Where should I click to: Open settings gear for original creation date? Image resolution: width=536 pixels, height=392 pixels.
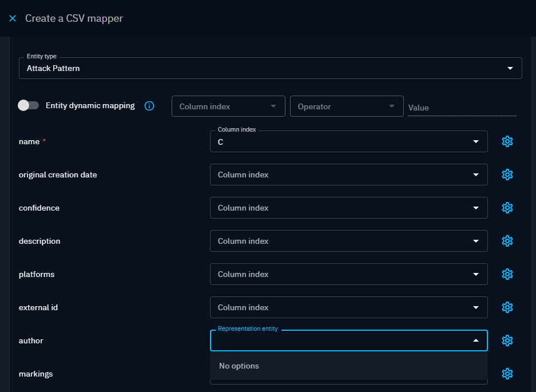click(507, 175)
